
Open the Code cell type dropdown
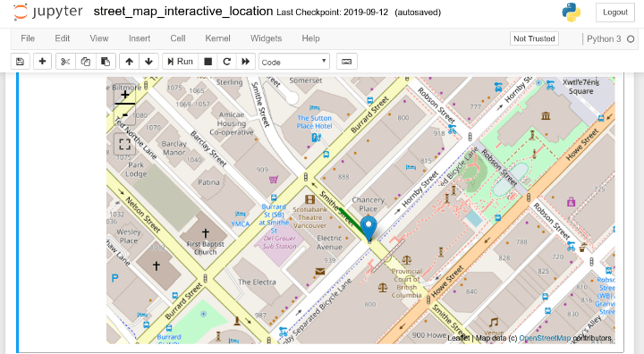coord(294,62)
